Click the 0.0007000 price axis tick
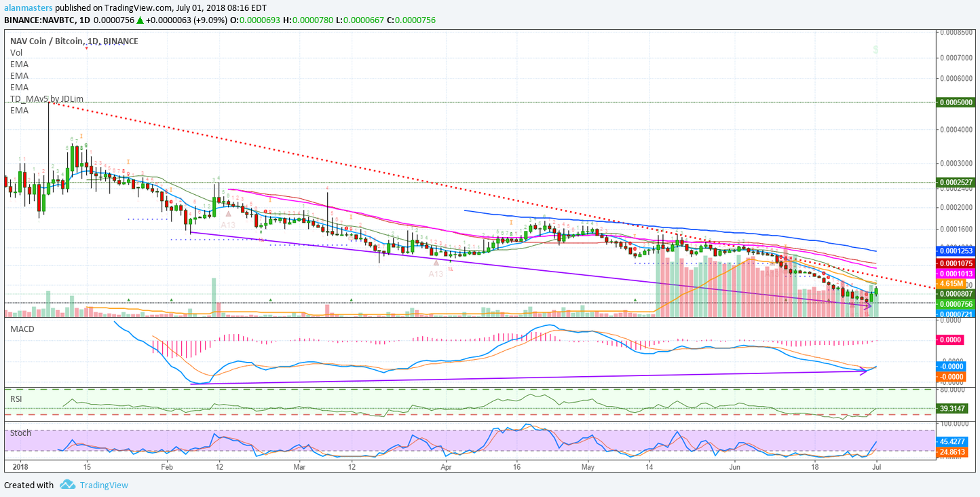 pos(956,58)
